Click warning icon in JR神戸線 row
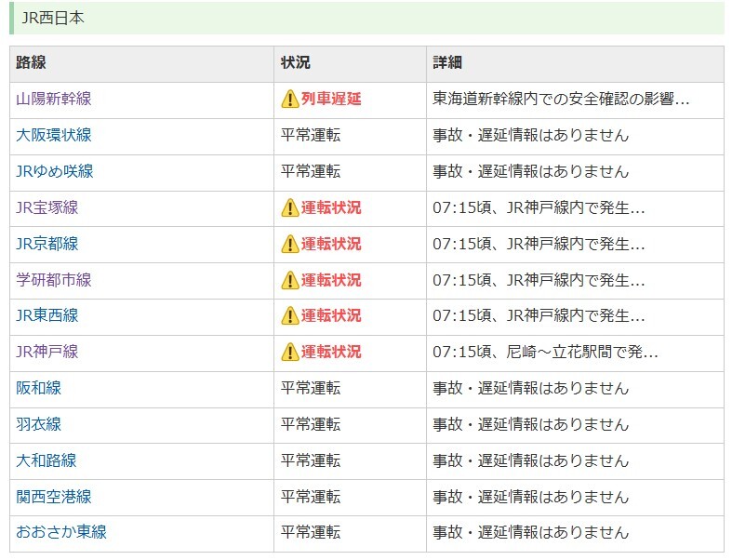 (290, 353)
